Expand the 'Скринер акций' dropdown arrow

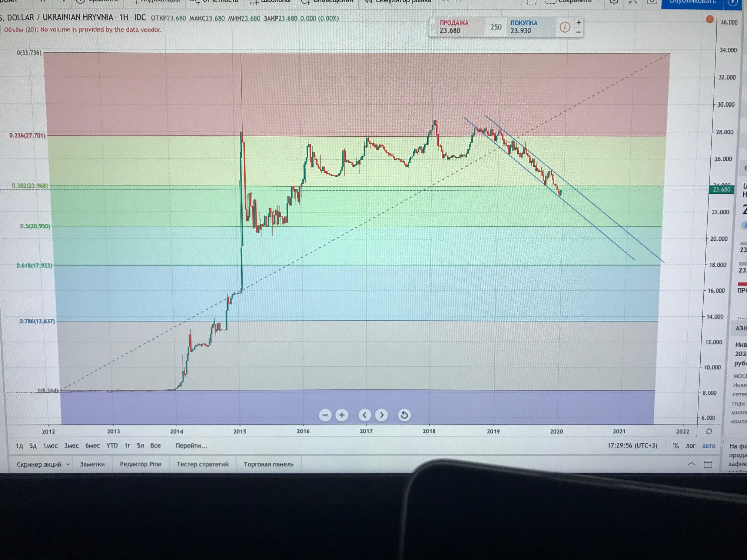[68, 464]
